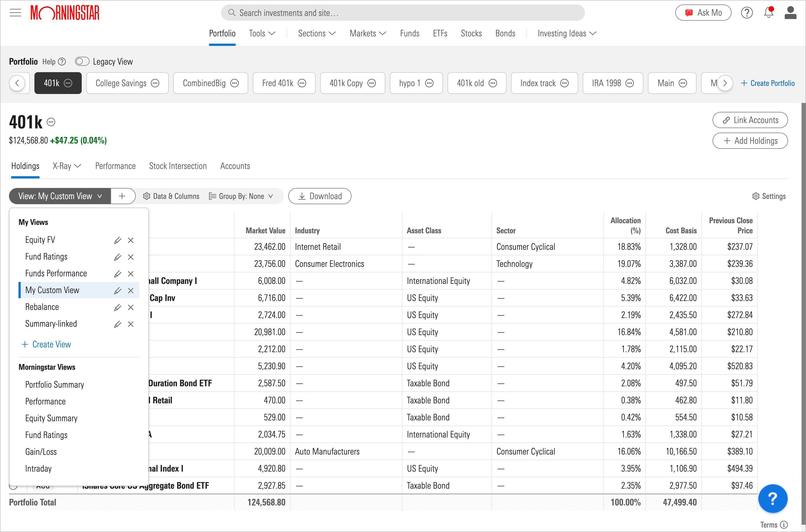
Task: Toggle the Legacy View switch
Action: 82,62
